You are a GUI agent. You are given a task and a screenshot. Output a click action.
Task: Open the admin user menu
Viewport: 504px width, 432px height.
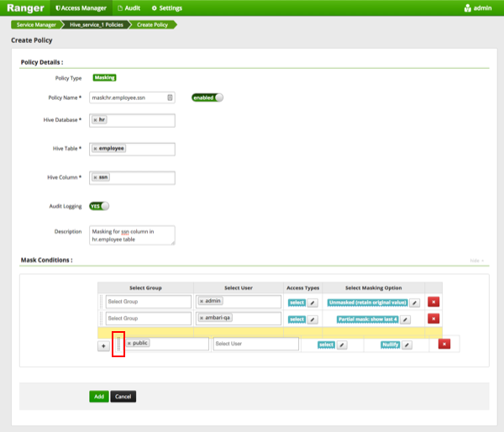point(478,8)
